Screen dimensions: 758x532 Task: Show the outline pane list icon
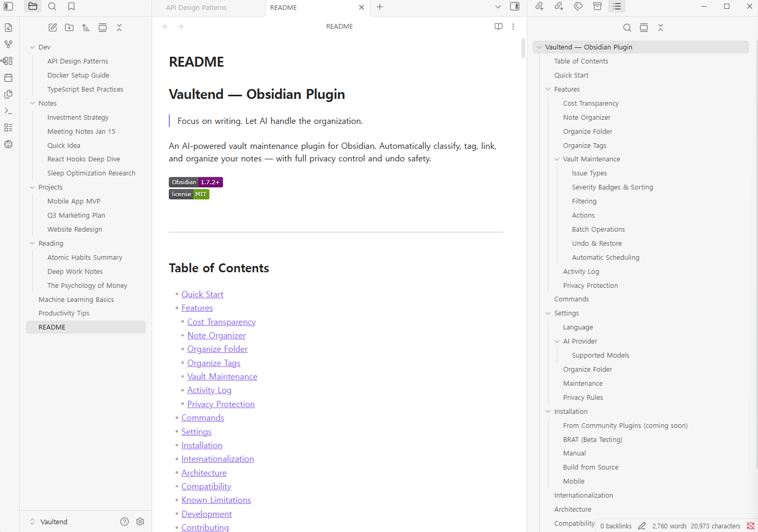click(617, 6)
